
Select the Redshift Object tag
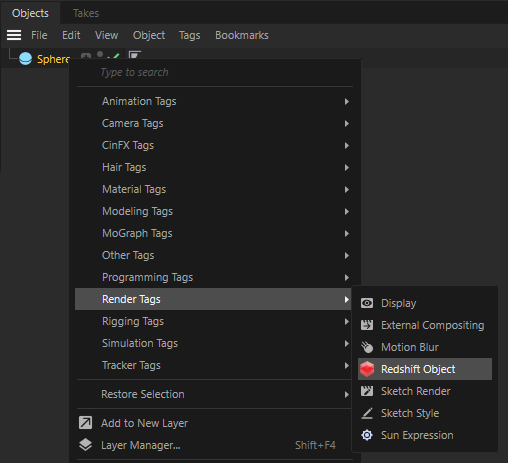tap(425, 369)
